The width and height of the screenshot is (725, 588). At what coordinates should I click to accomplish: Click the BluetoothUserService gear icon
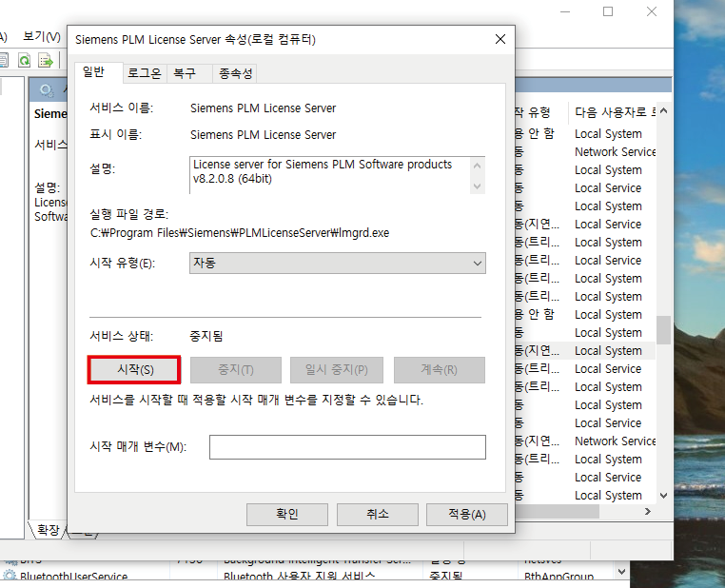(10, 576)
